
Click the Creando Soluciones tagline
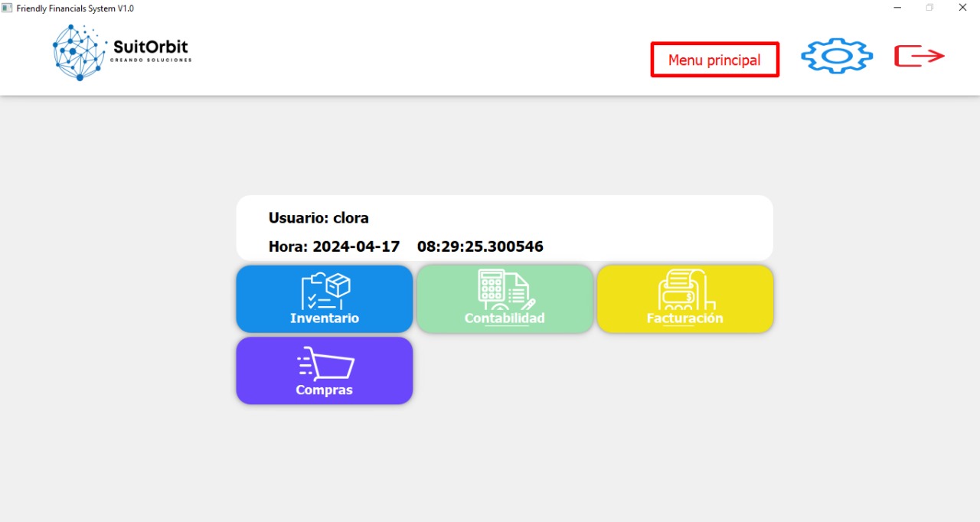[151, 60]
